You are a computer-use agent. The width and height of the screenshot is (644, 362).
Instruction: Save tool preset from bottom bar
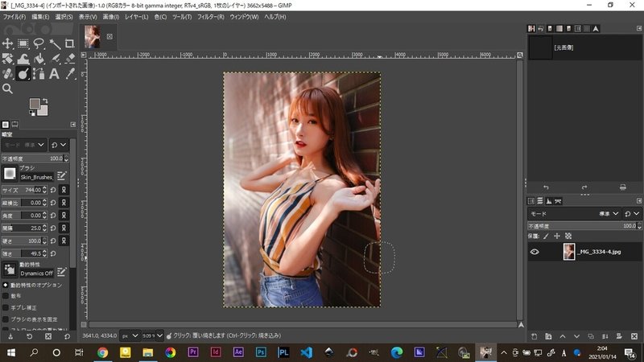10,336
